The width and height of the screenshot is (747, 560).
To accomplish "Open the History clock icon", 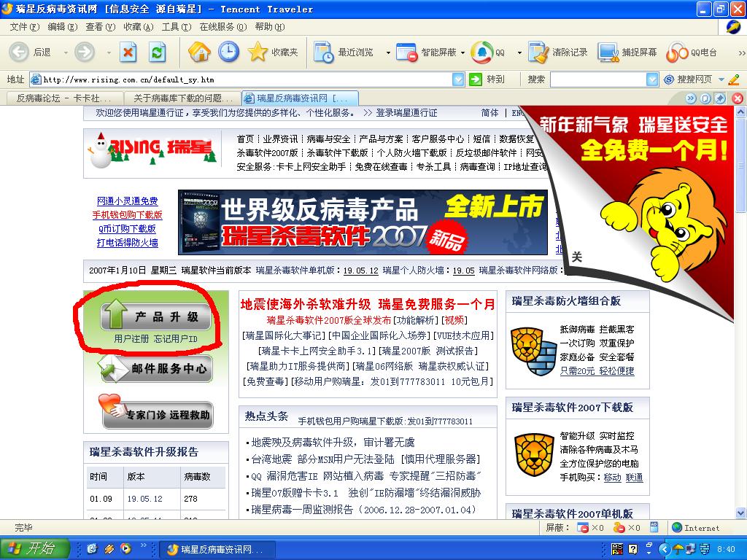I will tap(228, 52).
